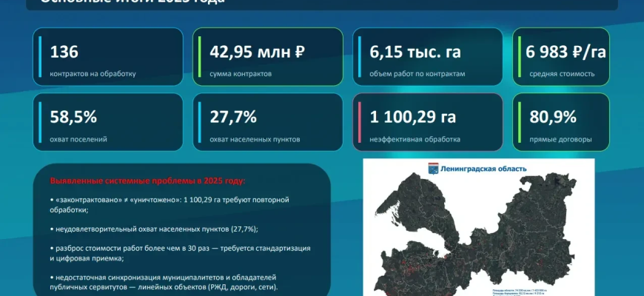Select the "27,7%" populated places coverage card
644x296 pixels.
267,121
